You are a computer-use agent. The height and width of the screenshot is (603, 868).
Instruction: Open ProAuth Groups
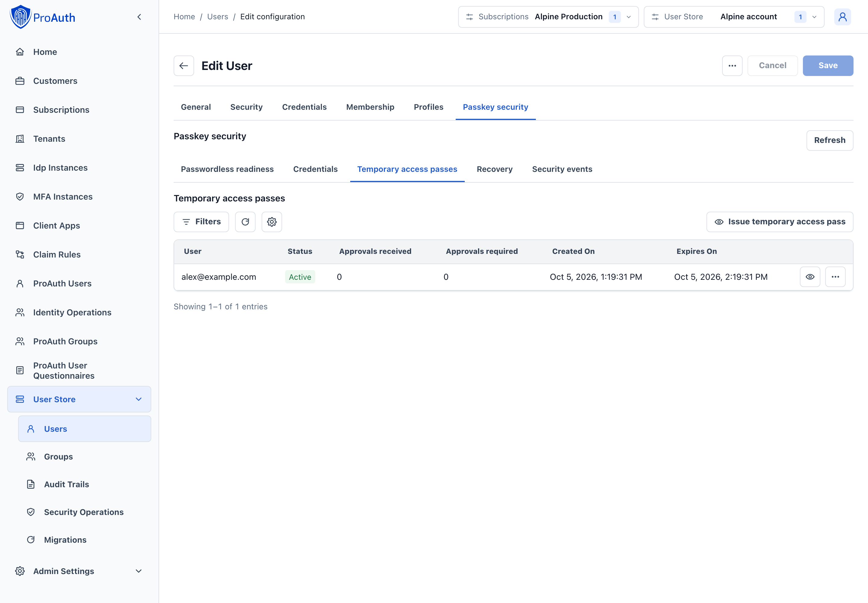tap(79, 342)
